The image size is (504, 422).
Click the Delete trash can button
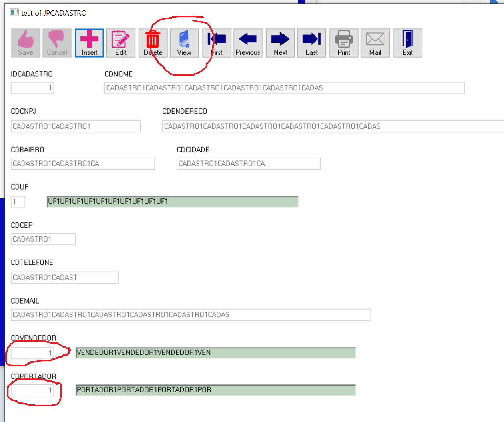coord(153,43)
